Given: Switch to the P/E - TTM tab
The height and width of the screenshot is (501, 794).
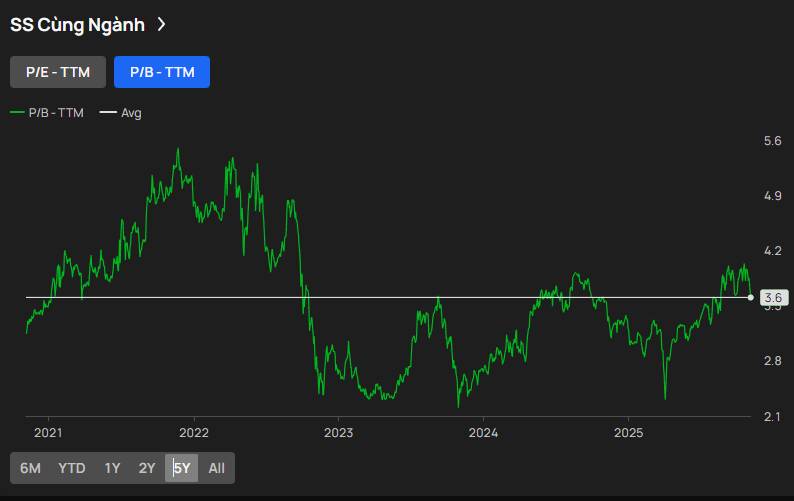Looking at the screenshot, I should (58, 72).
